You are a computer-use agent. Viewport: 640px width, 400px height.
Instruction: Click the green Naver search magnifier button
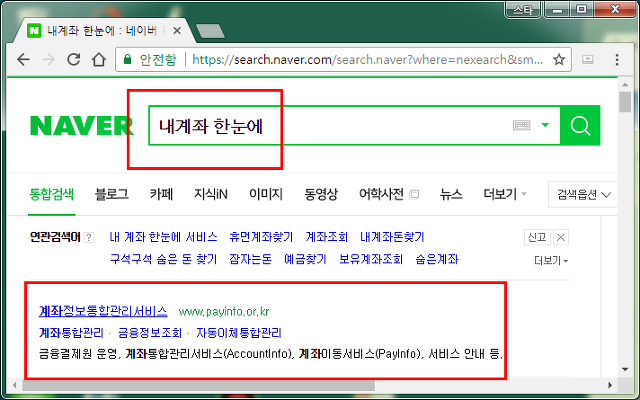580,125
